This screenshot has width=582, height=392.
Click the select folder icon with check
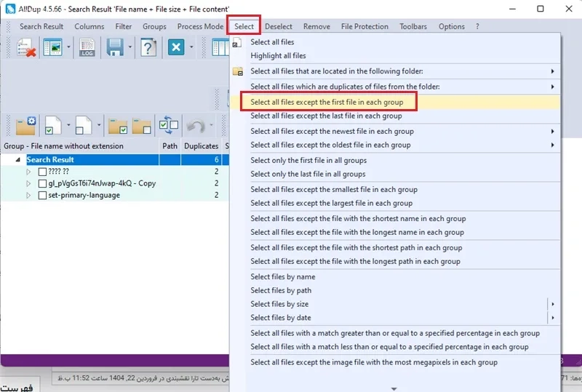[x=118, y=127]
